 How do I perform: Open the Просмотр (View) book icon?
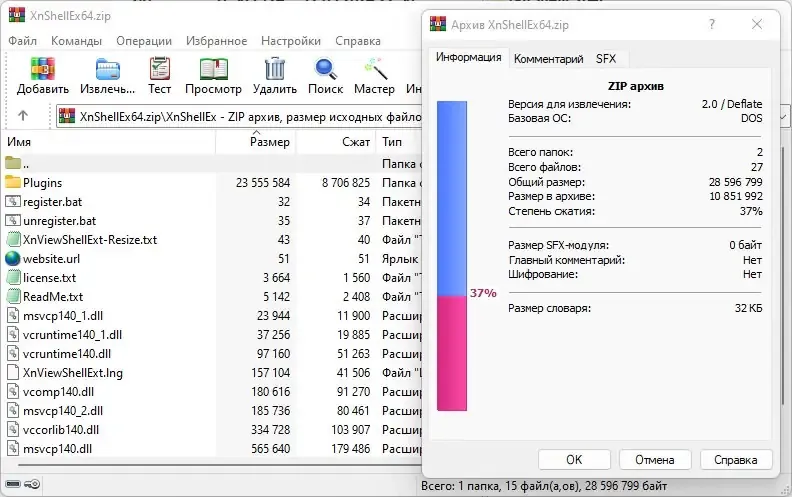[x=214, y=69]
